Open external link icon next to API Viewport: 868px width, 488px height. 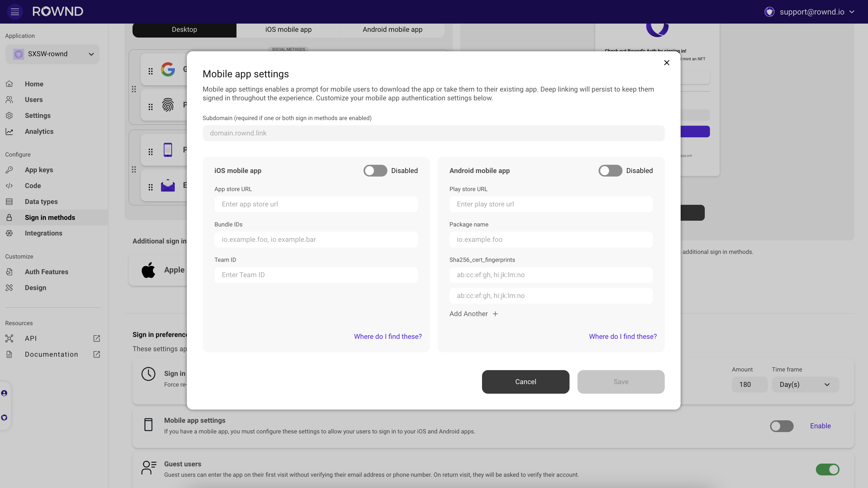pos(97,339)
